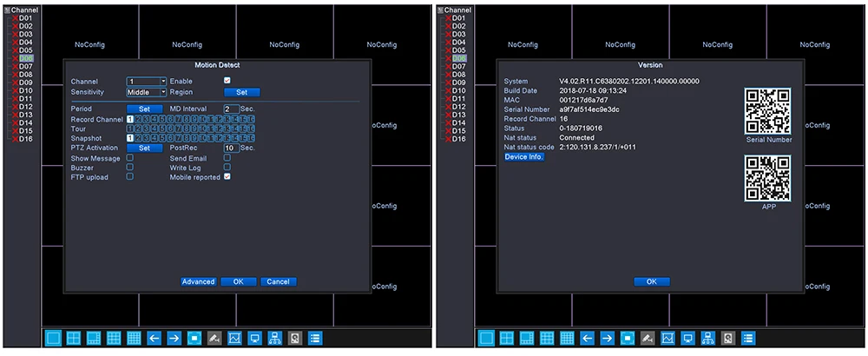868x356 pixels.
Task: Select nine-view layout on Motion Detect screen
Action: coord(114,338)
